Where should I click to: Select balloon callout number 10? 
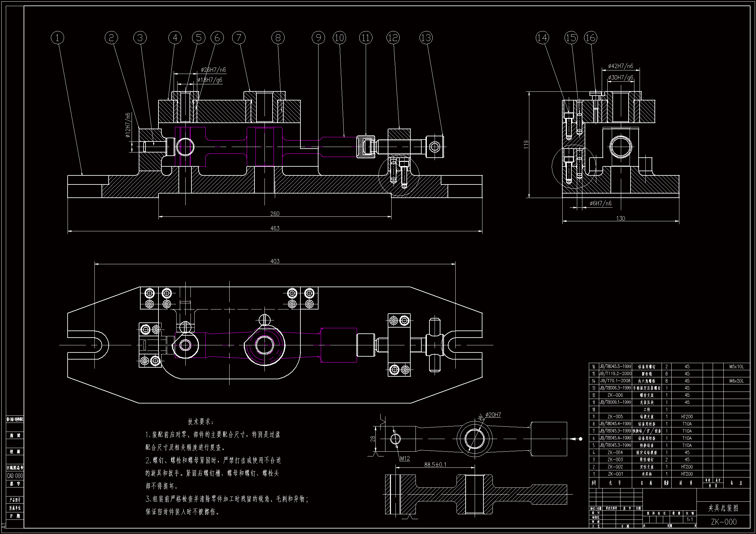340,37
